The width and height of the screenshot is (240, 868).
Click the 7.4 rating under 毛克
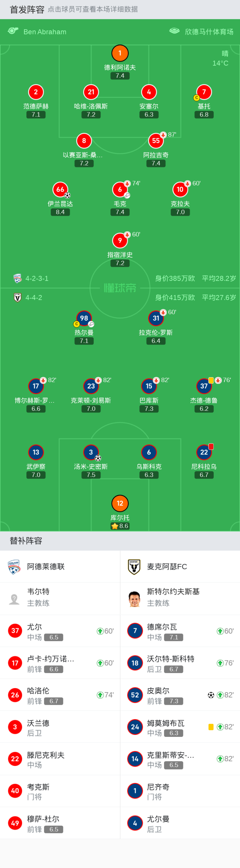tap(120, 212)
